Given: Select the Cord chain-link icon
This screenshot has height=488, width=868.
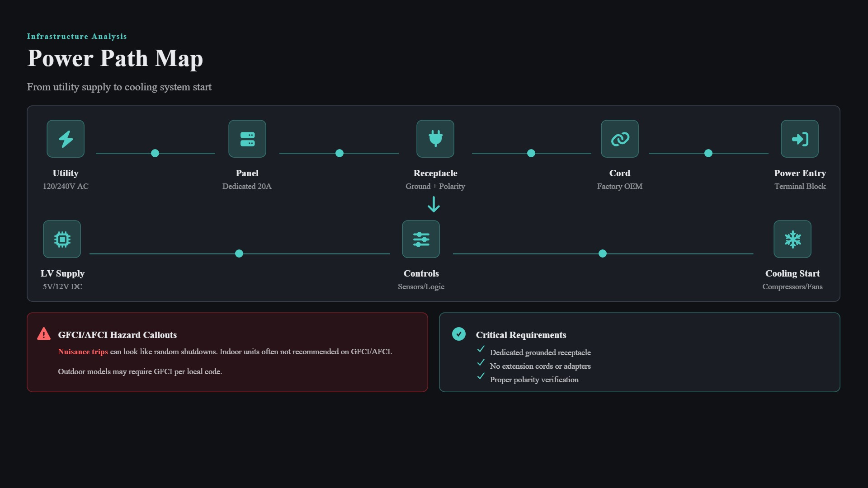Looking at the screenshot, I should (620, 139).
